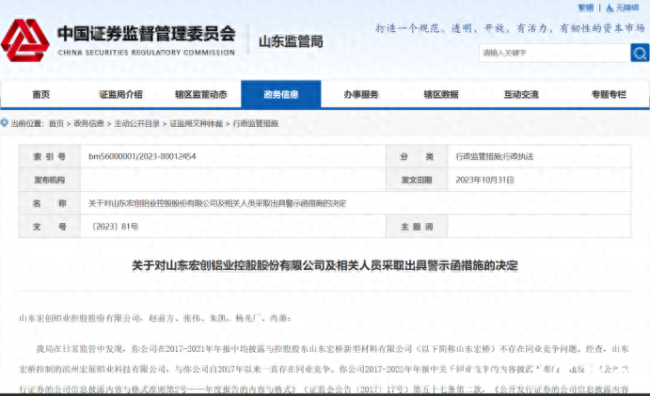Focus the keyword search input field

[555, 53]
